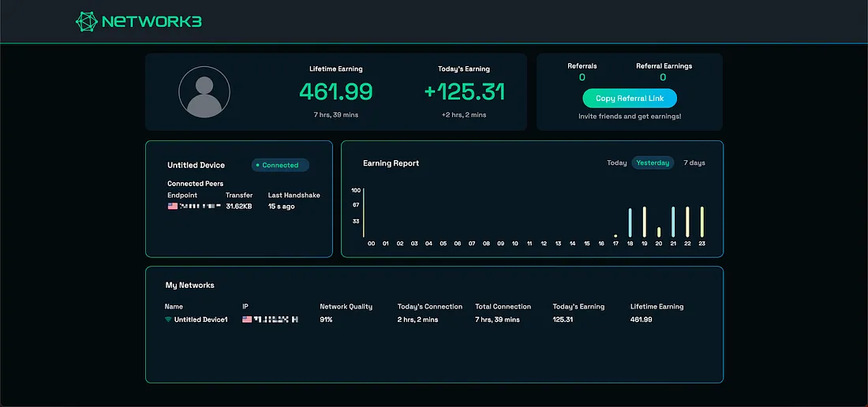Click the hour 21 bar in chart

pyautogui.click(x=673, y=222)
